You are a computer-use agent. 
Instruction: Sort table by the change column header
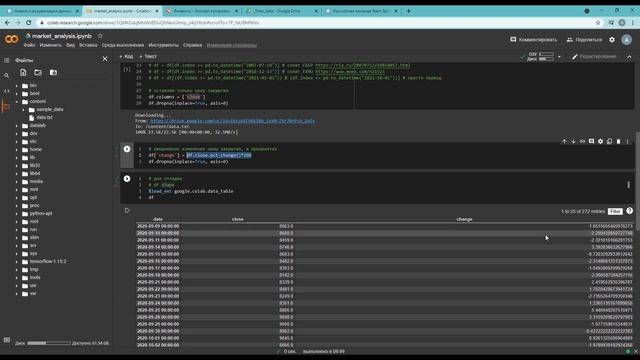coord(464,220)
